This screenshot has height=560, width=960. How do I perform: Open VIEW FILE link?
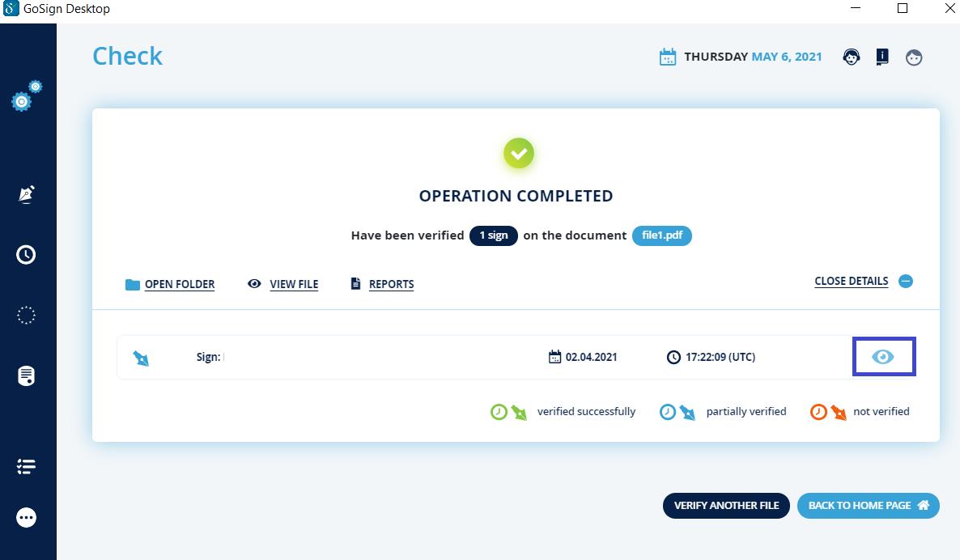293,284
